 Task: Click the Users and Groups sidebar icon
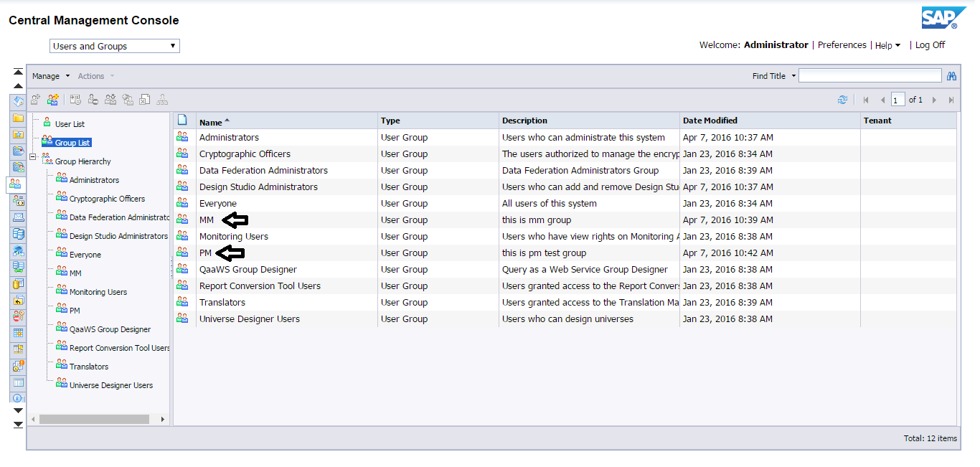[x=15, y=184]
